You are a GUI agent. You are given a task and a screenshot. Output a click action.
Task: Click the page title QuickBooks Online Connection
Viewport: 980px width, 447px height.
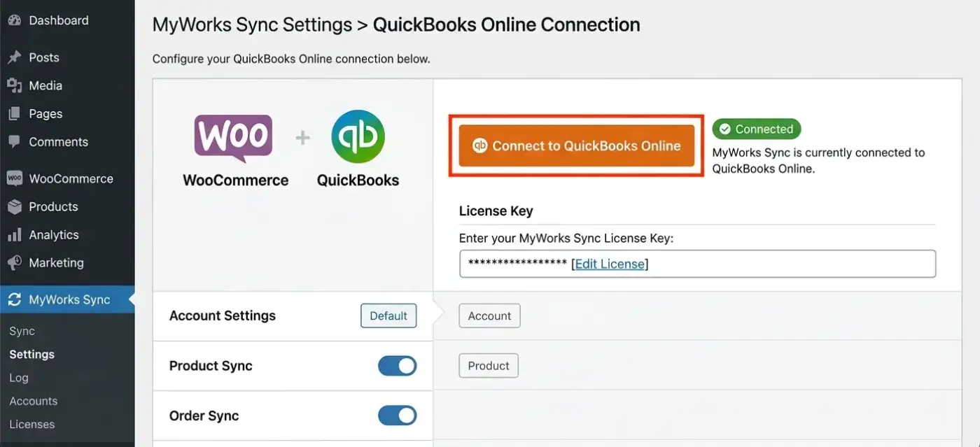[x=506, y=24]
